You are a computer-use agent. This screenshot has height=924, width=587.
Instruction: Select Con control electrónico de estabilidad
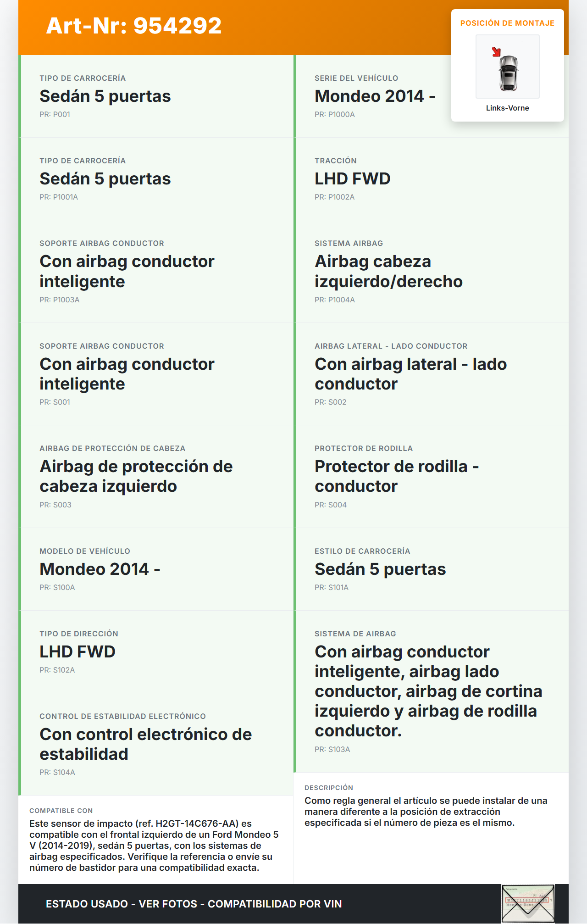tap(145, 744)
